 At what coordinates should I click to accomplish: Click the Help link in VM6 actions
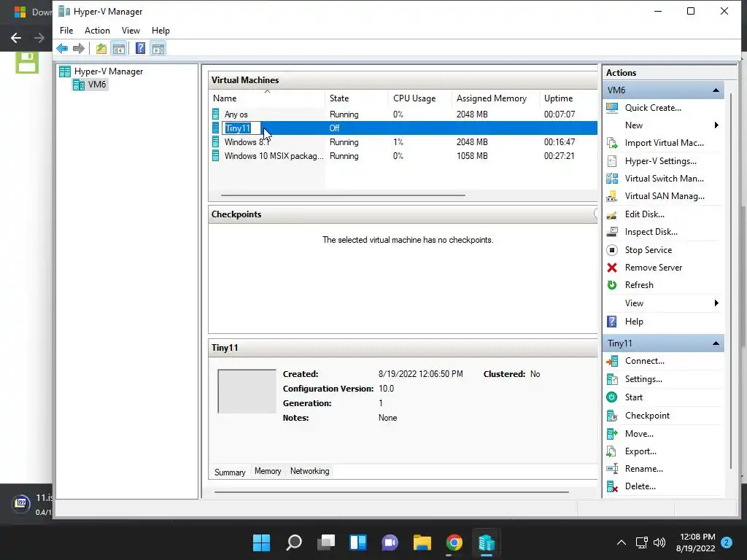[x=634, y=322]
